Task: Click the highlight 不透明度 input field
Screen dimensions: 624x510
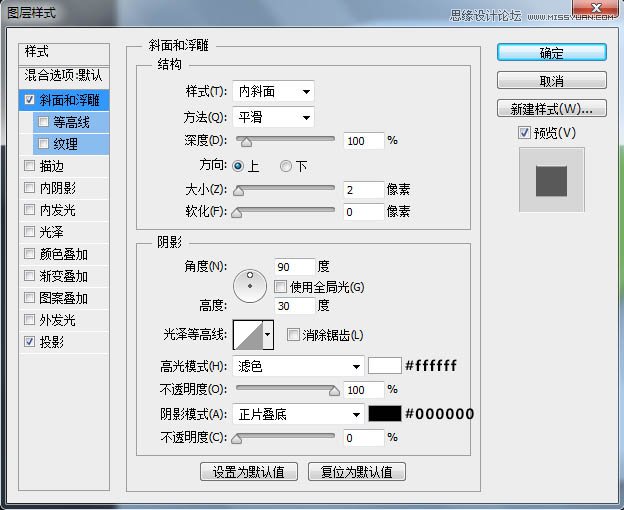Action: (364, 389)
